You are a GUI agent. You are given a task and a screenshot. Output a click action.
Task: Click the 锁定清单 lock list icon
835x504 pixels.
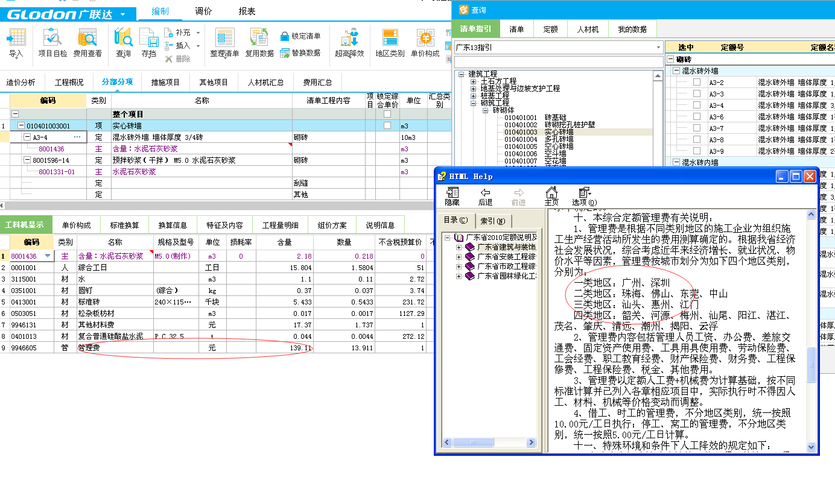point(285,36)
